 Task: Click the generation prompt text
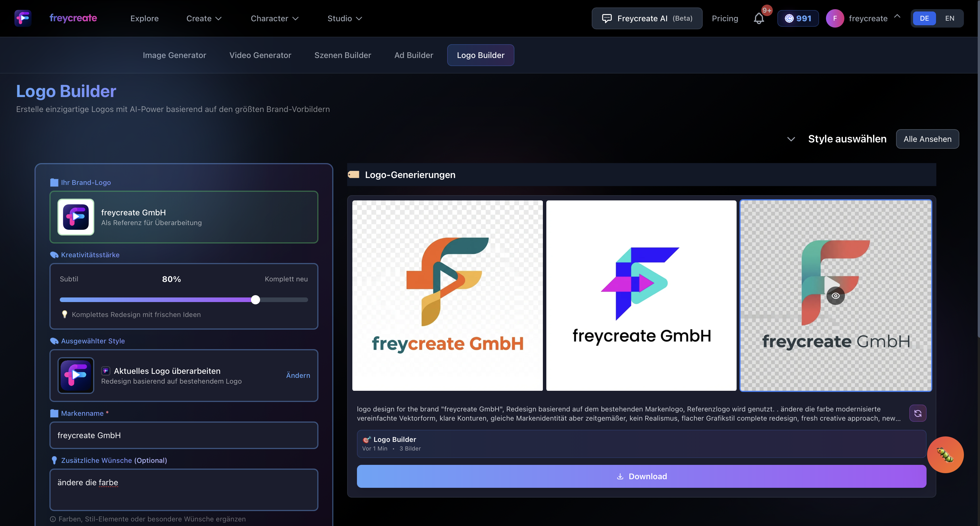pos(628,413)
